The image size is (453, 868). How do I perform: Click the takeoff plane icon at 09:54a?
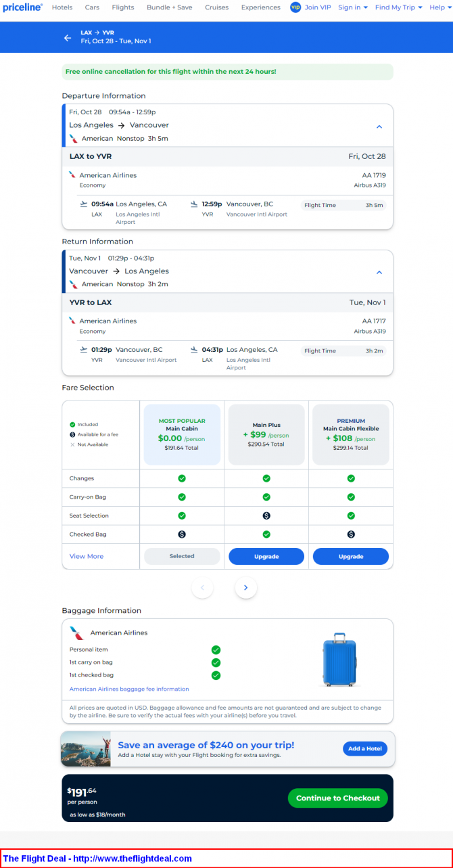point(83,203)
